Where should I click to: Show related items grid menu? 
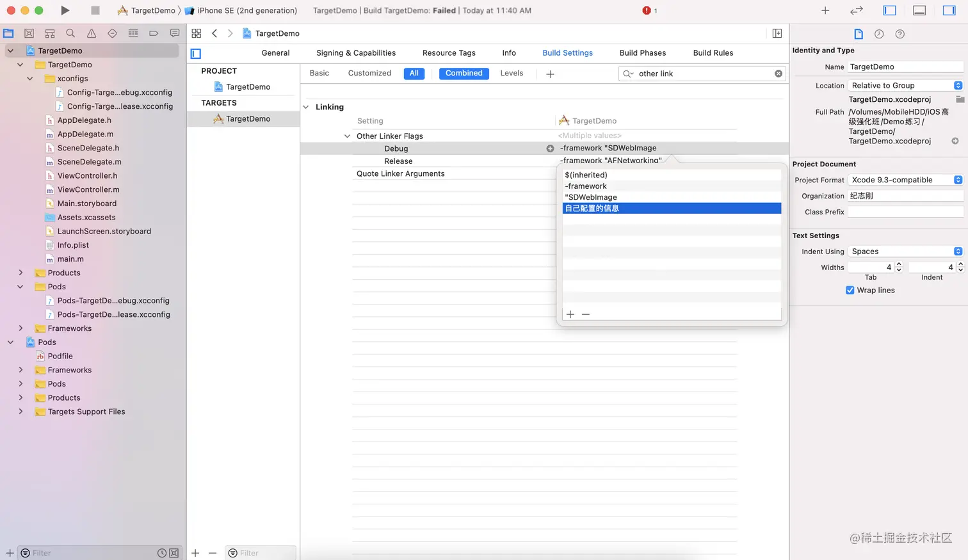(x=197, y=33)
